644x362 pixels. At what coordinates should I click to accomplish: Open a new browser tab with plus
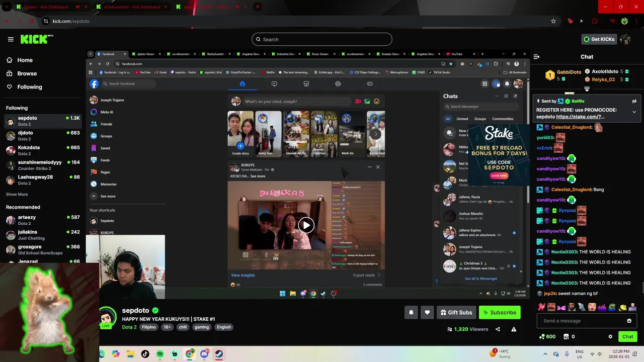pos(258,7)
